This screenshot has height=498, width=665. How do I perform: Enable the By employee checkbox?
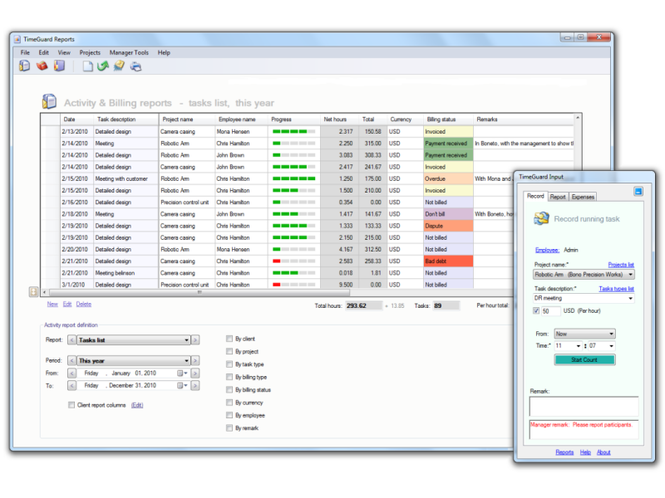229,415
